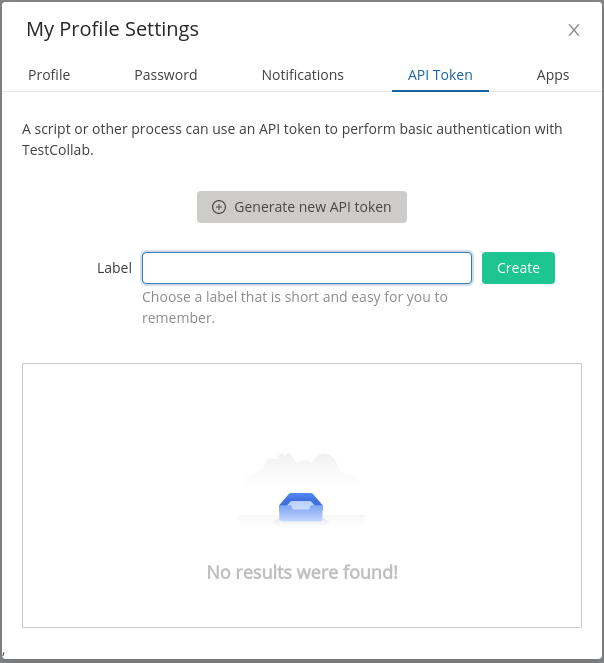Click Generate new API token button
Viewport: 604px width, 663px height.
[x=302, y=207]
